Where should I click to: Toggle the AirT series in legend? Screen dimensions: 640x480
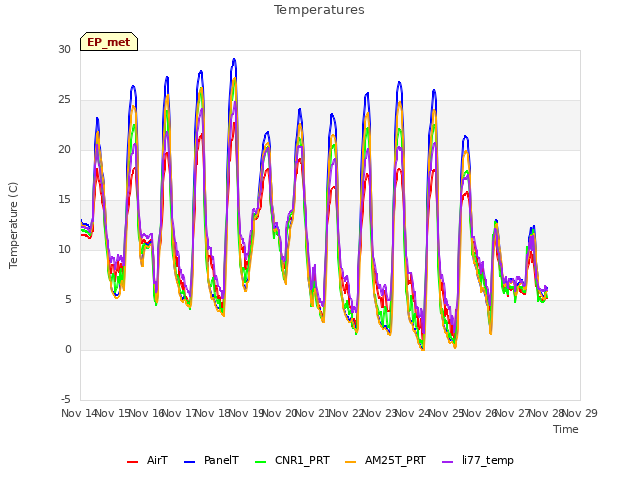pos(147,461)
